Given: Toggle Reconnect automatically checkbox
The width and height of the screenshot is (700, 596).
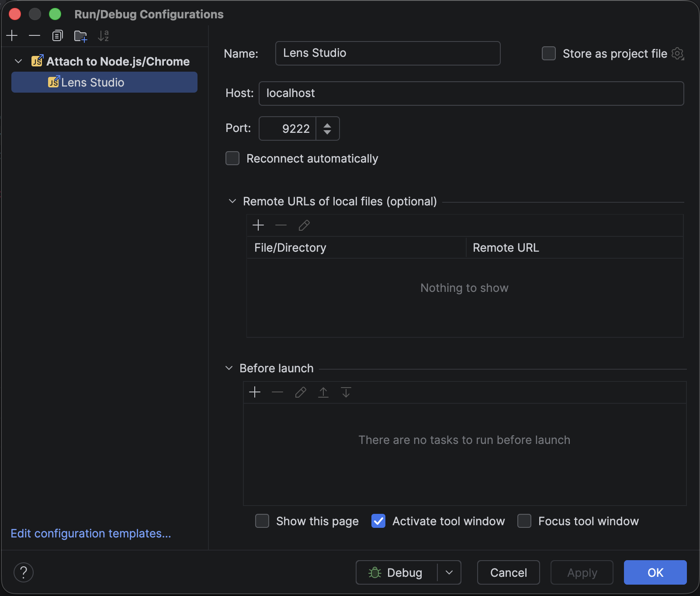Looking at the screenshot, I should pos(232,158).
